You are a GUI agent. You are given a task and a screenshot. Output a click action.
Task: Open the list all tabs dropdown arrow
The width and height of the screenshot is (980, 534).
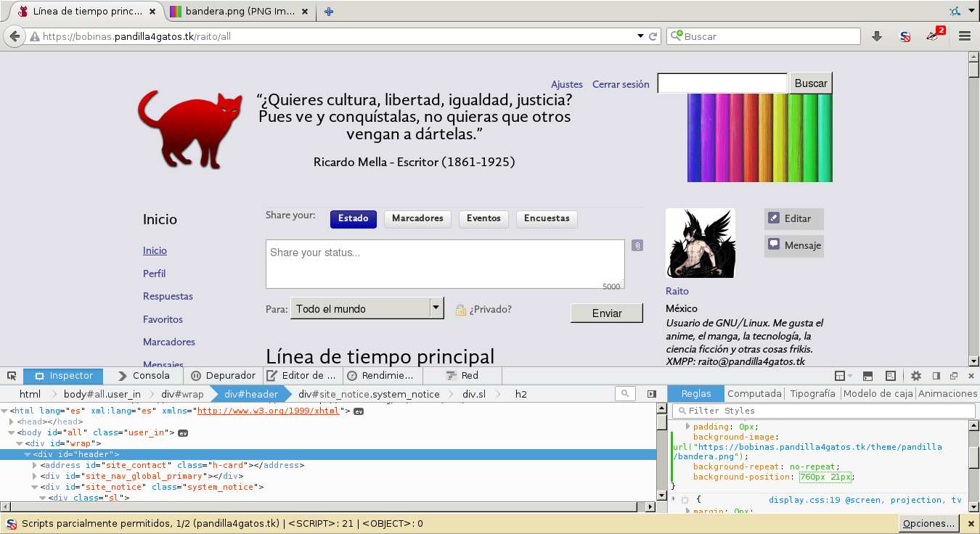coord(971,12)
